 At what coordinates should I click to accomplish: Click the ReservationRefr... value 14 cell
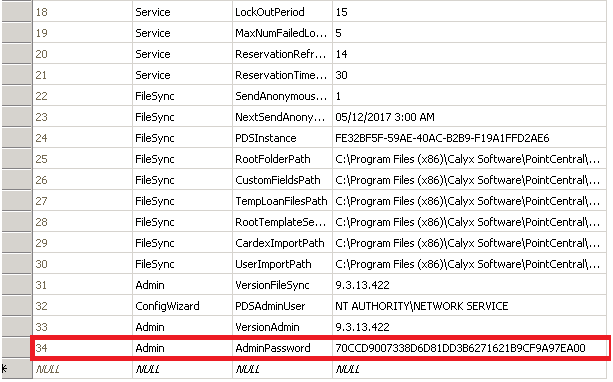tap(470, 54)
